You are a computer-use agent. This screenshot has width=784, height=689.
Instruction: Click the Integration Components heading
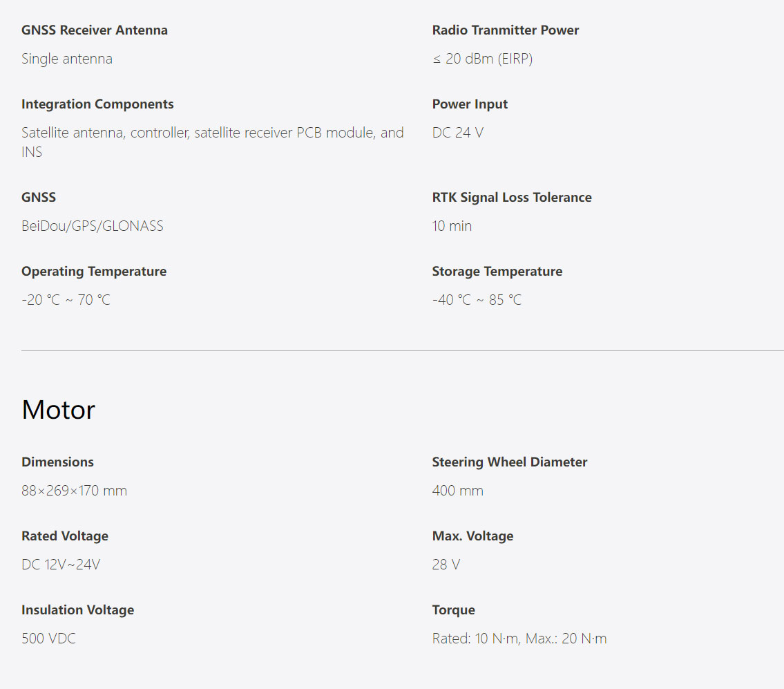(97, 104)
